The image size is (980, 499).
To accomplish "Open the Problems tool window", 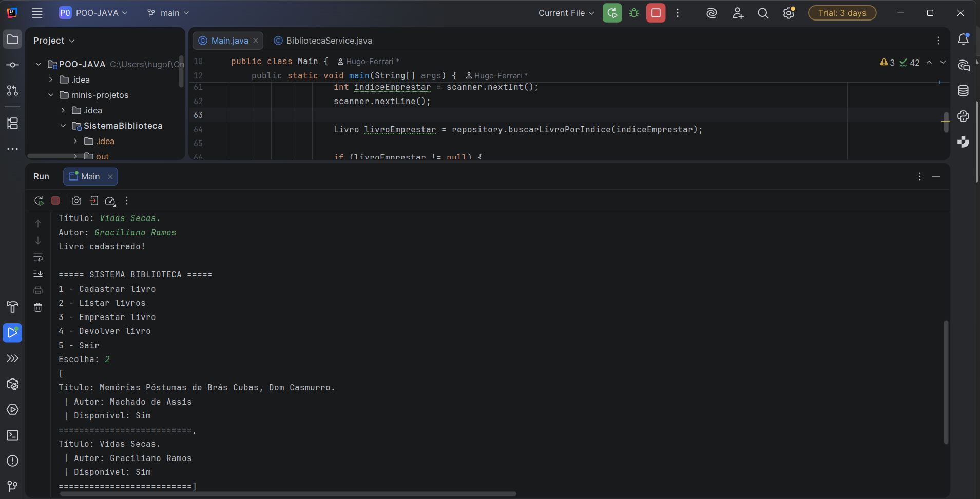I will (12, 461).
